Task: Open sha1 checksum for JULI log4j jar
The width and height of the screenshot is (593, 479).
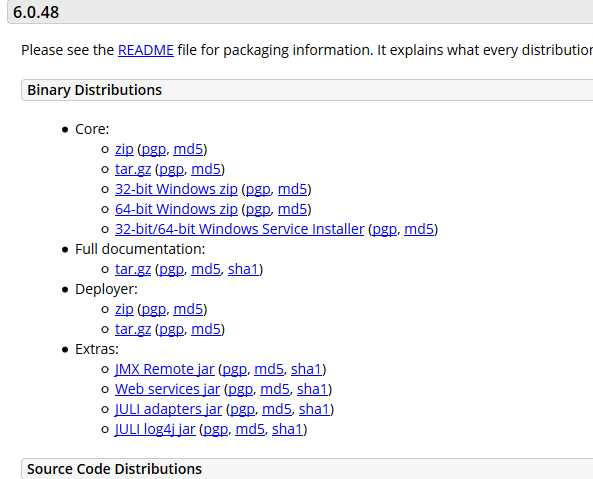Action: coord(287,429)
